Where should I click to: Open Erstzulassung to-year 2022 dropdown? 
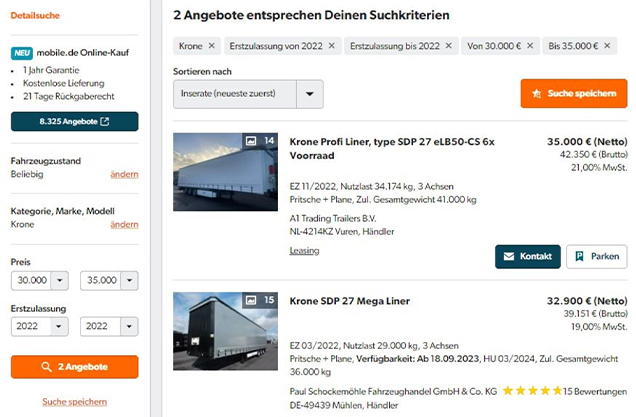pos(129,327)
